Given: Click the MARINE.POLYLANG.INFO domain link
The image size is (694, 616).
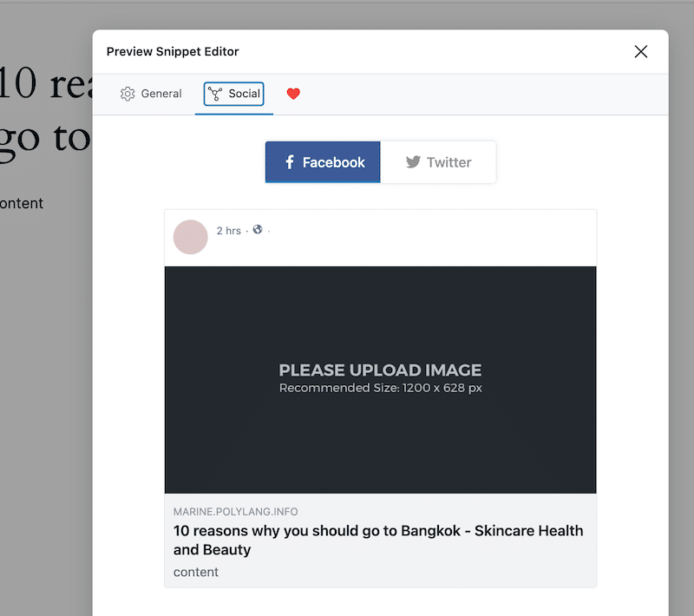Looking at the screenshot, I should point(234,512).
